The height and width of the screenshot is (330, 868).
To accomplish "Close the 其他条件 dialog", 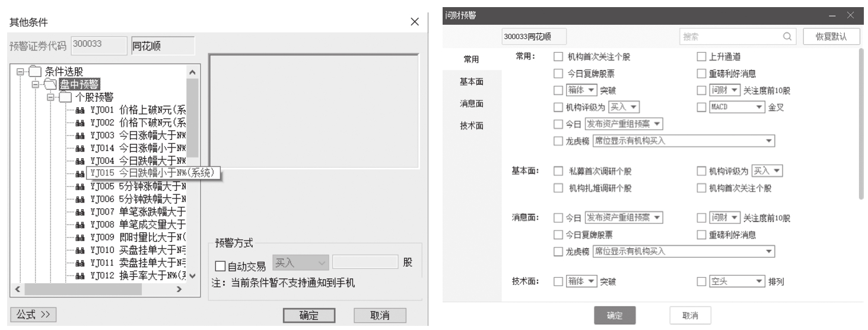I will coord(415,22).
